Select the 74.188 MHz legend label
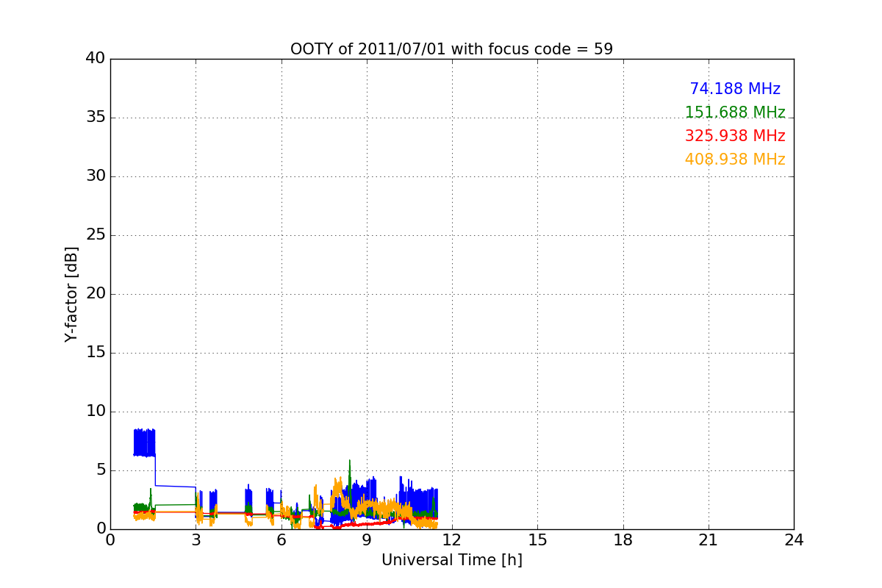This screenshot has width=882, height=588. pyautogui.click(x=735, y=89)
